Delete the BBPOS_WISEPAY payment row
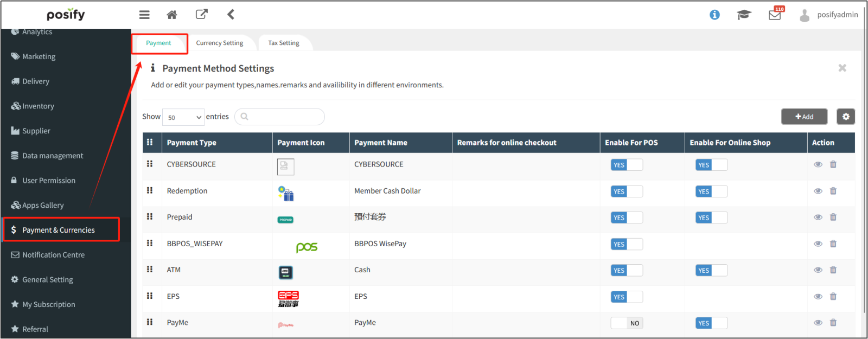The height and width of the screenshot is (339, 868). click(x=833, y=244)
